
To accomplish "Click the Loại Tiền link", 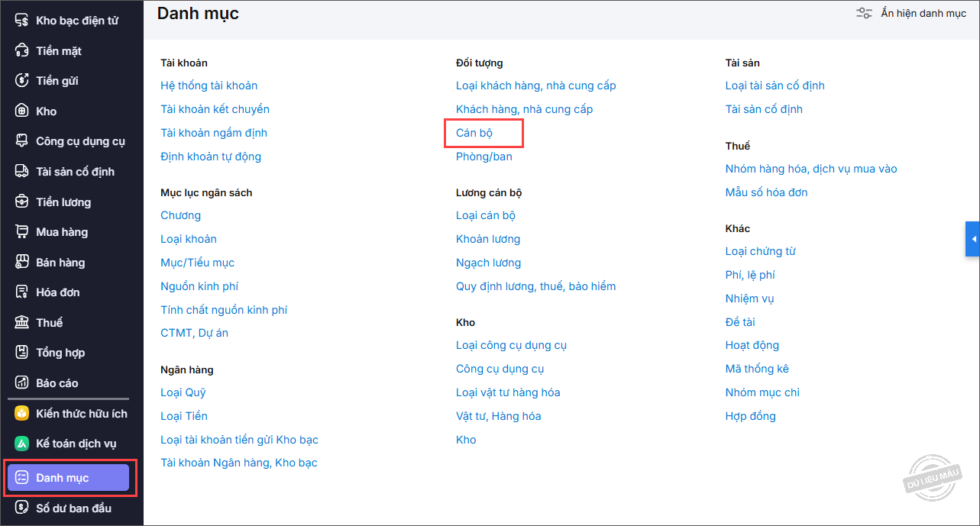I will click(184, 416).
